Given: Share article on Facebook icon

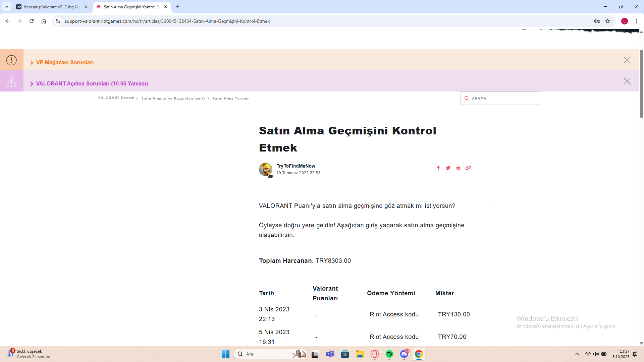Looking at the screenshot, I should point(438,168).
